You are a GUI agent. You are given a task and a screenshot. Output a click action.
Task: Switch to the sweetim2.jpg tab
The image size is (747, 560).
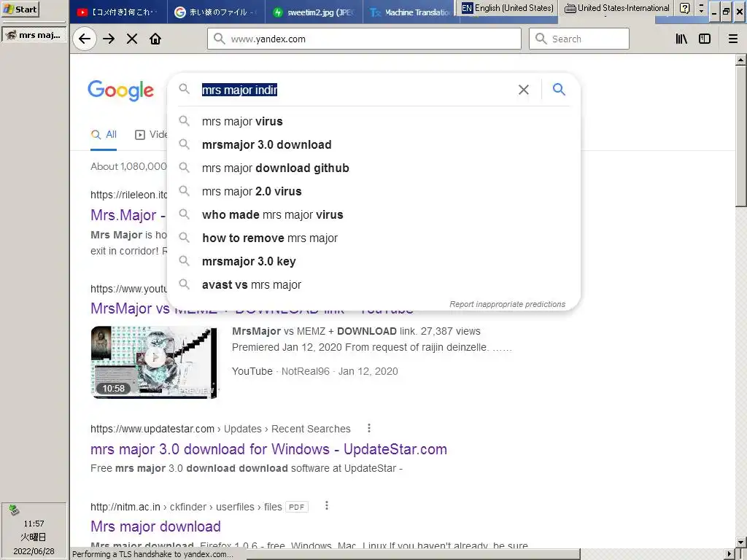(x=314, y=12)
